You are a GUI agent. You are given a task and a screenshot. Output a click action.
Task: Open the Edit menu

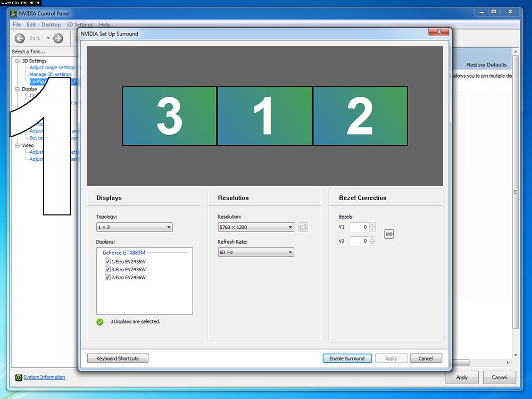click(31, 24)
